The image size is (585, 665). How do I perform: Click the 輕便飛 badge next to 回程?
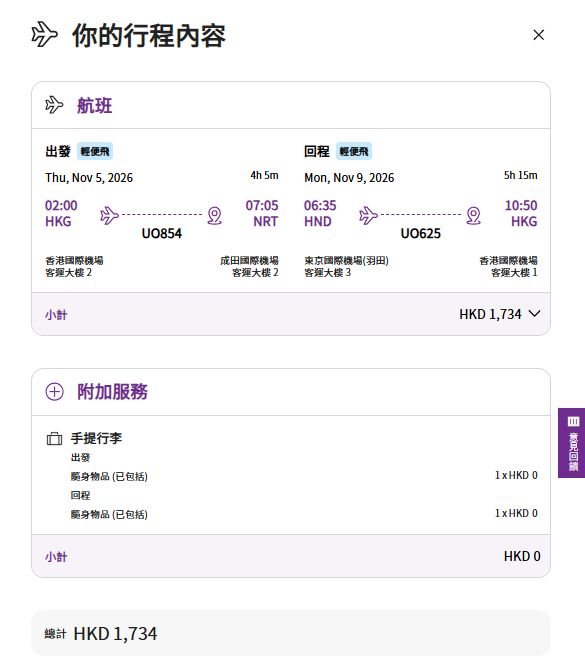[354, 151]
